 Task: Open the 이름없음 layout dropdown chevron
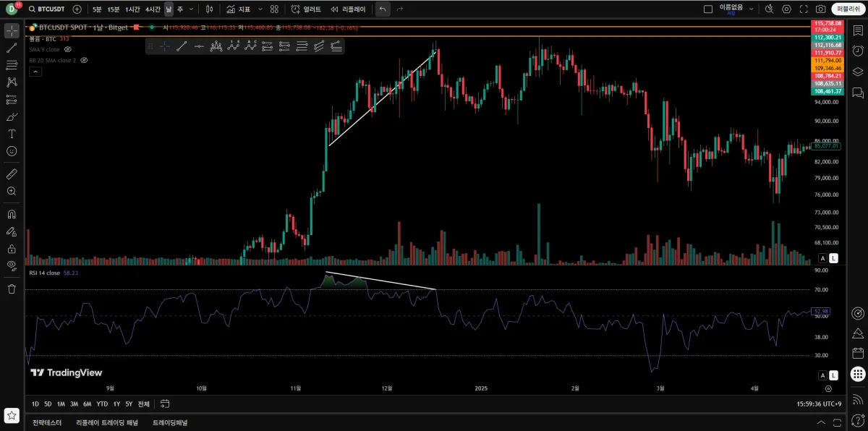pos(751,9)
